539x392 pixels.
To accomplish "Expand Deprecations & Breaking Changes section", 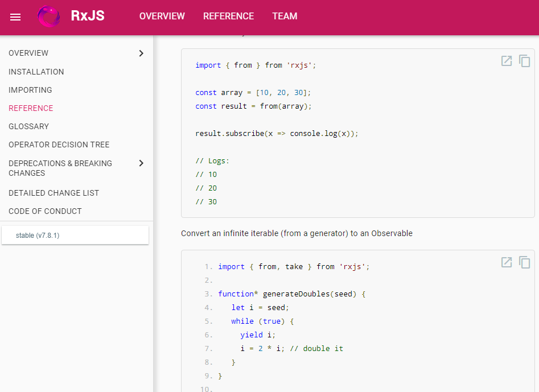I will [141, 163].
